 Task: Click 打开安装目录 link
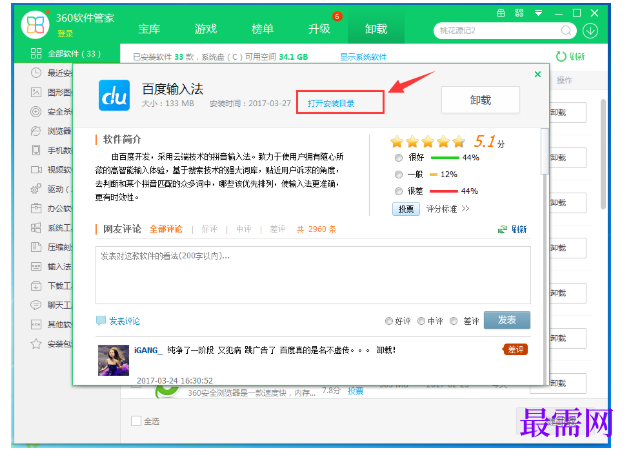point(331,104)
